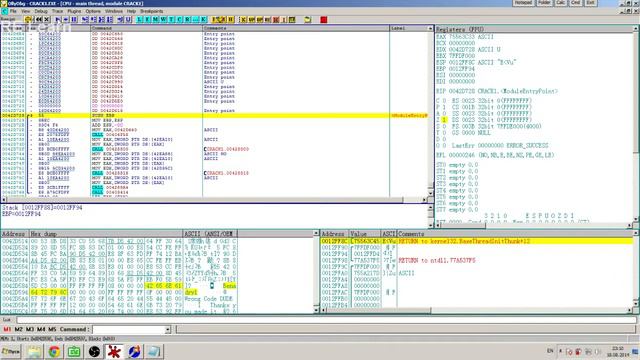
Task: Click the EN language indicator in tray
Action: coord(550,351)
